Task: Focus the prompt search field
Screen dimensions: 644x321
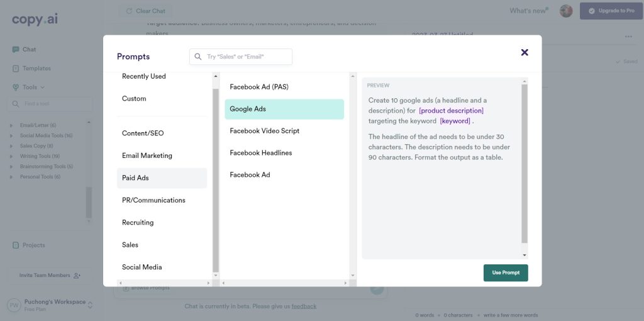Action: [241, 57]
